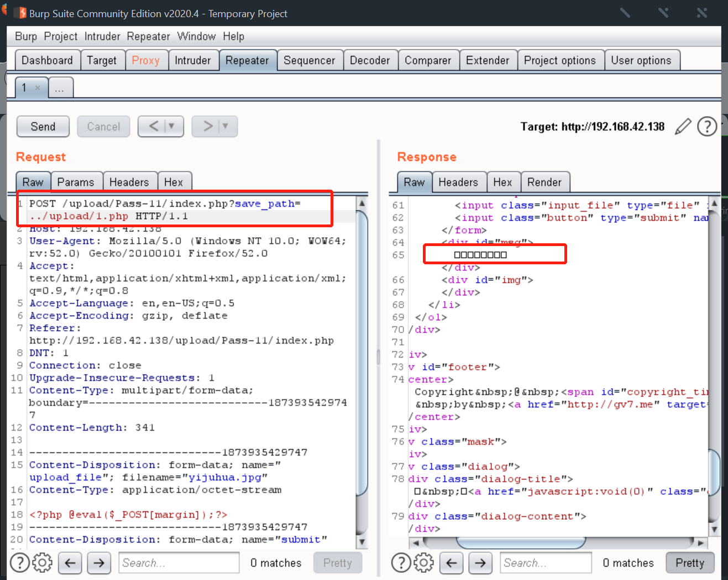Open request search settings gear icon
This screenshot has width=728, height=580.
42,563
